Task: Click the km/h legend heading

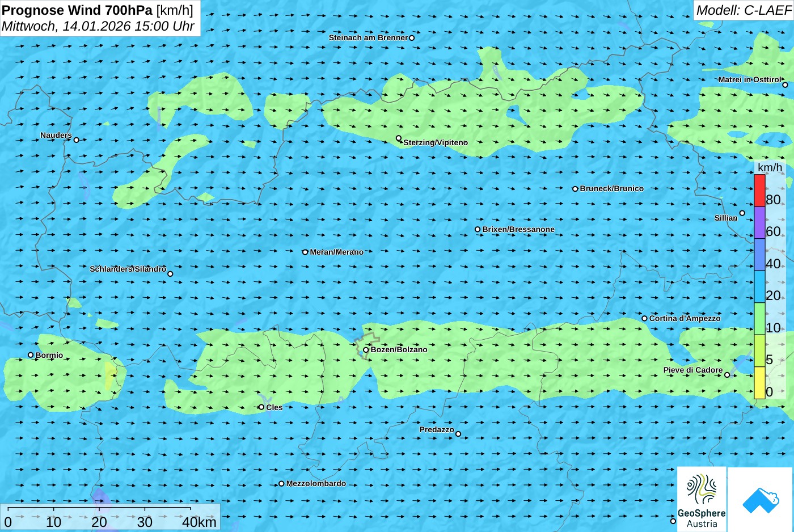Action: click(x=770, y=167)
